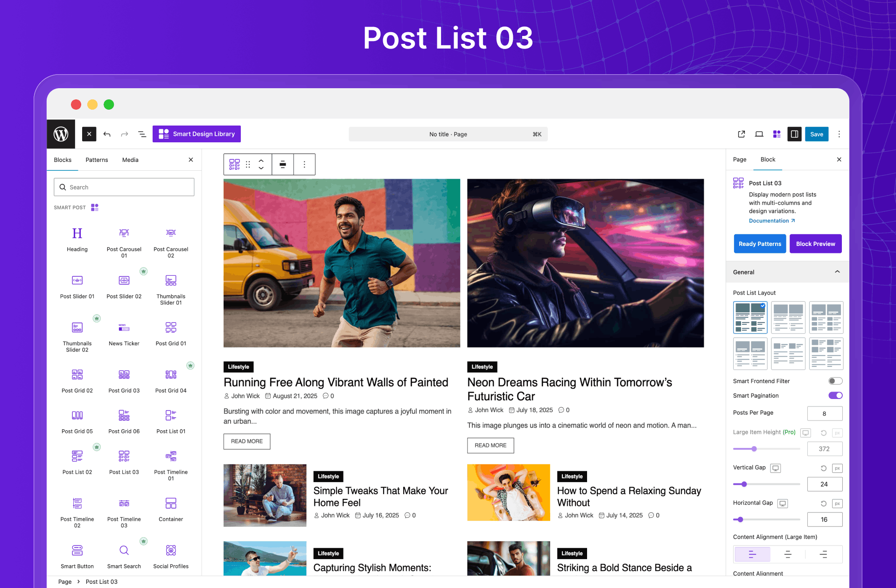Click the view page external link icon
896x588 pixels.
click(741, 134)
